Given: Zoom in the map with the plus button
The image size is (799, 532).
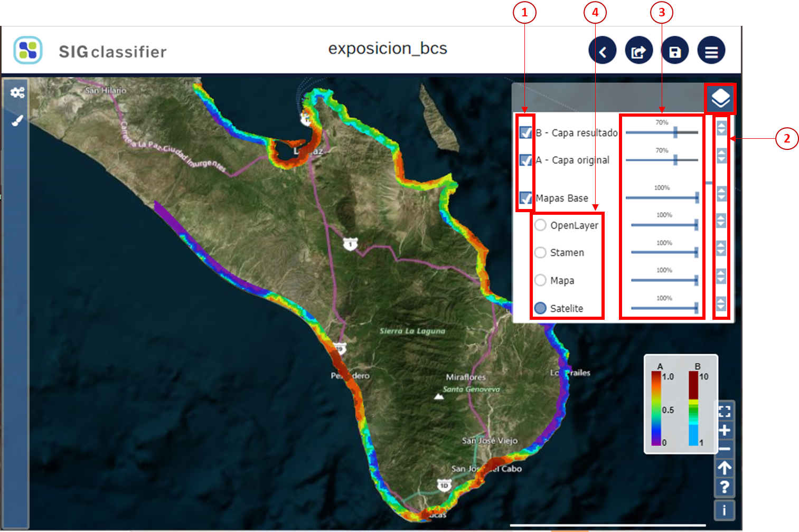Looking at the screenshot, I should pyautogui.click(x=725, y=430).
